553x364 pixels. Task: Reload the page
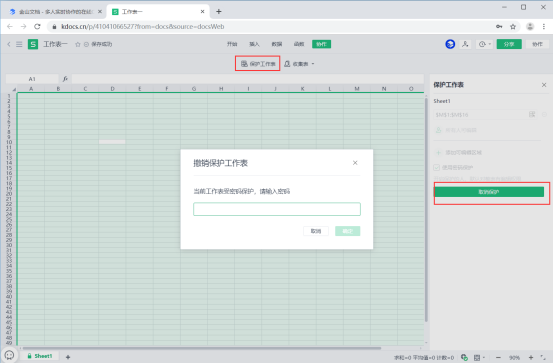[37, 26]
